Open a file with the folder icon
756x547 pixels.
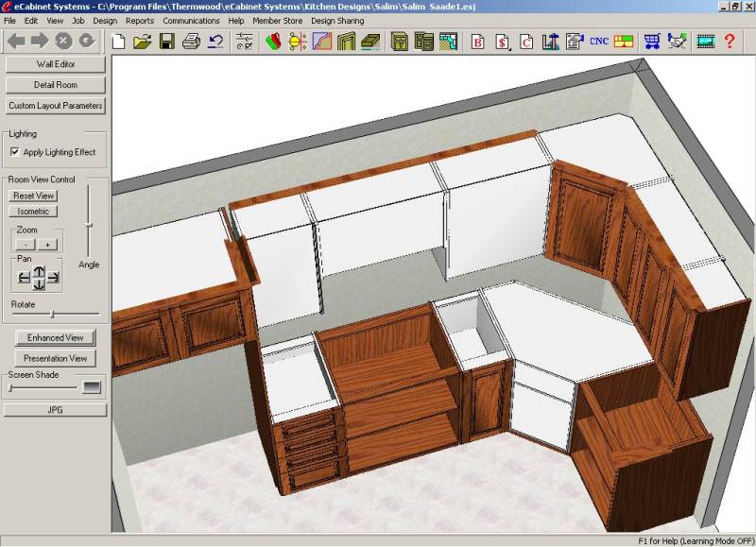(143, 42)
